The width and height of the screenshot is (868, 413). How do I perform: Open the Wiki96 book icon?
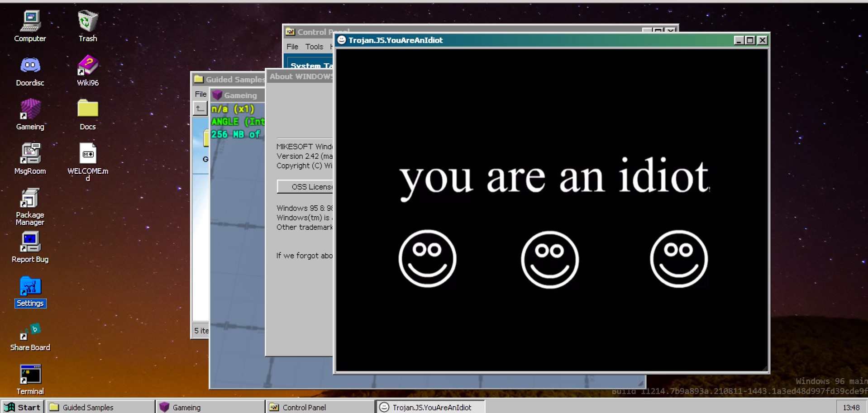click(x=87, y=66)
